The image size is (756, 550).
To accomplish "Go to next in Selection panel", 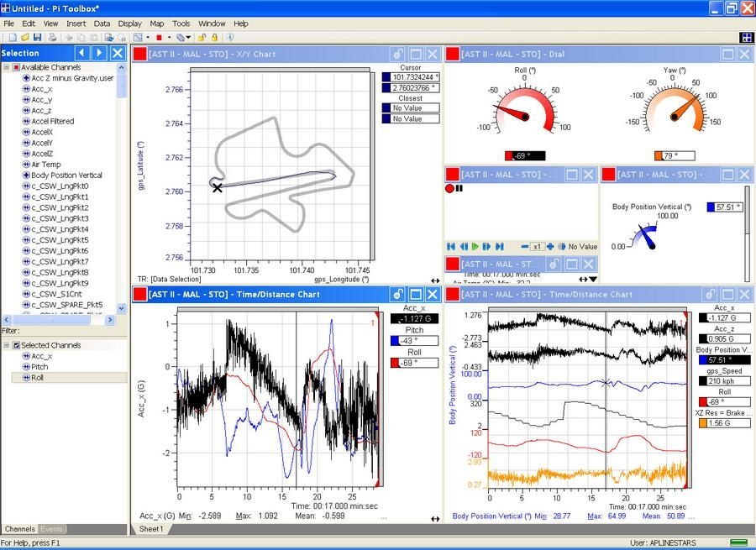I will 99,53.
